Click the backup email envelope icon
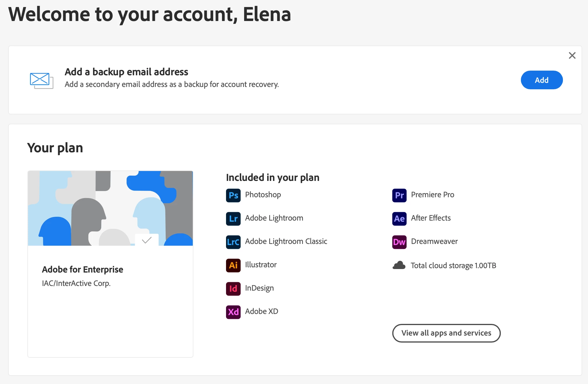 [x=41, y=81]
